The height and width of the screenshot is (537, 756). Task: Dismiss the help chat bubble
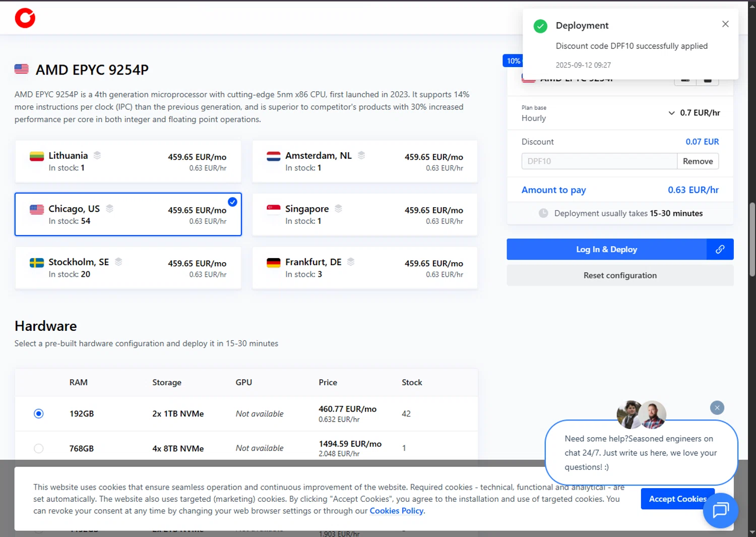point(717,407)
